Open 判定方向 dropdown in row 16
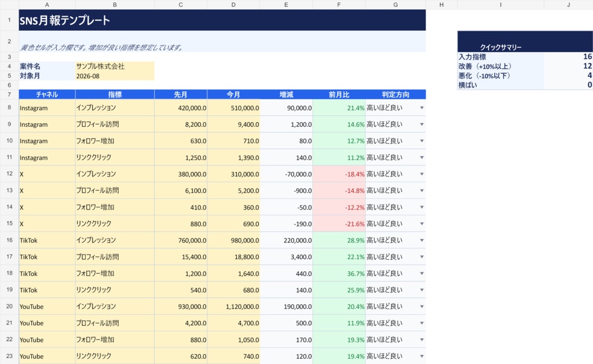Image resolution: width=593 pixels, height=364 pixels. (422, 240)
